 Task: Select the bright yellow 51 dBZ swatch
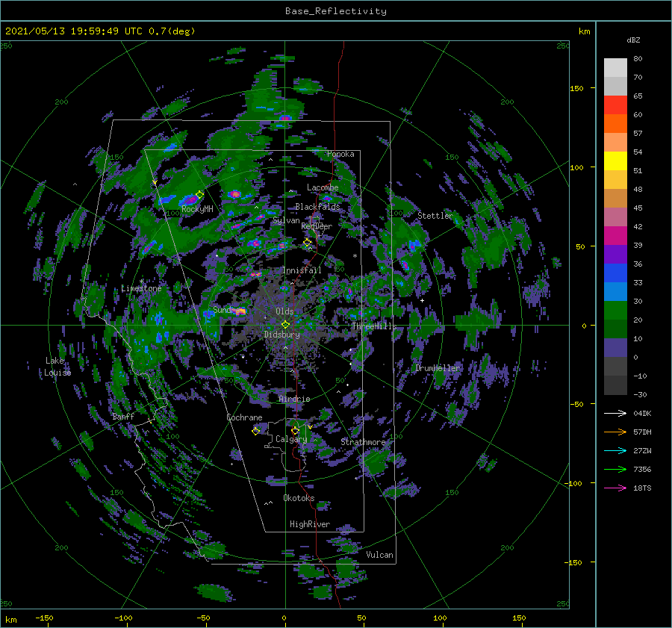pyautogui.click(x=615, y=161)
